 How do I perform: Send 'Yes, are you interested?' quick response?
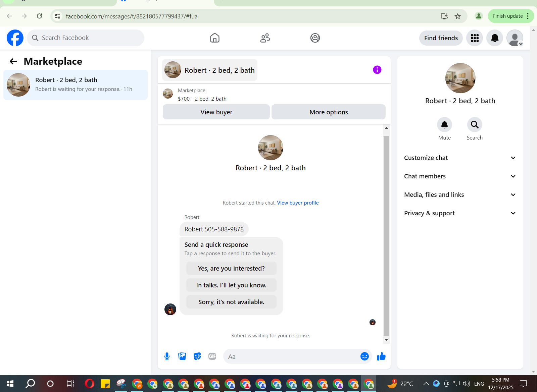[231, 268]
